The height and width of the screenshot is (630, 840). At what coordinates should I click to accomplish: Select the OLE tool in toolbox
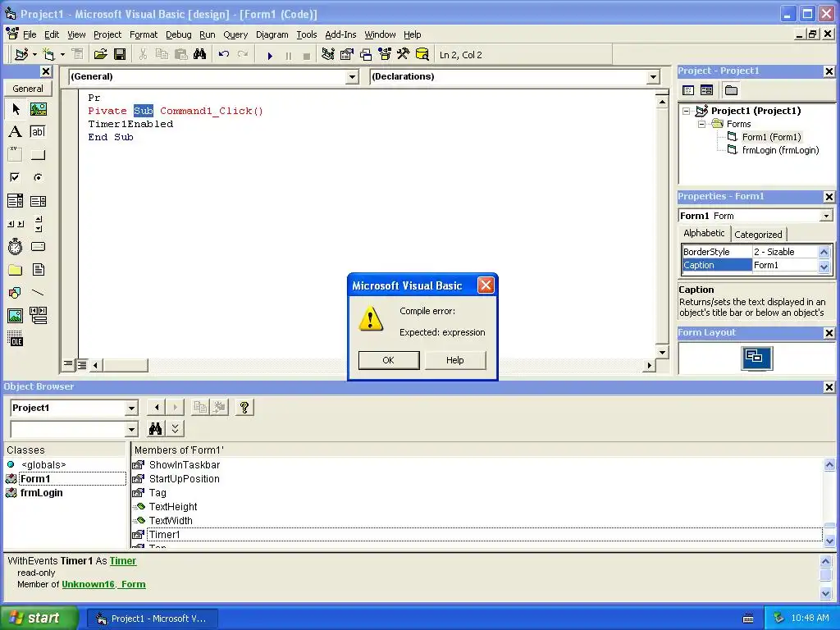point(16,339)
